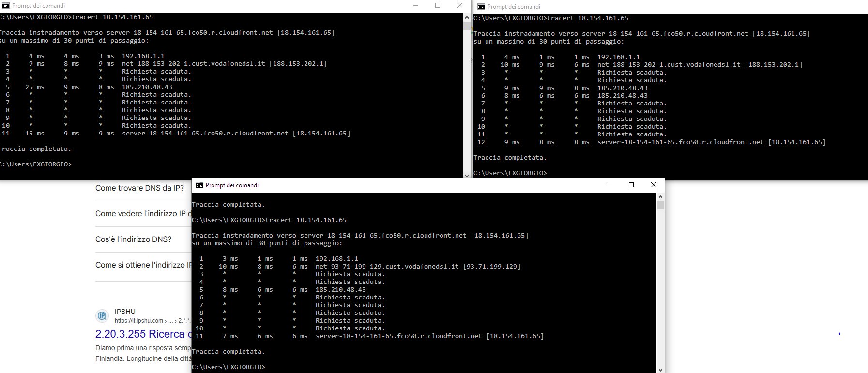Click 'tracert 18.154.161.65' command in top-left window

click(112, 17)
